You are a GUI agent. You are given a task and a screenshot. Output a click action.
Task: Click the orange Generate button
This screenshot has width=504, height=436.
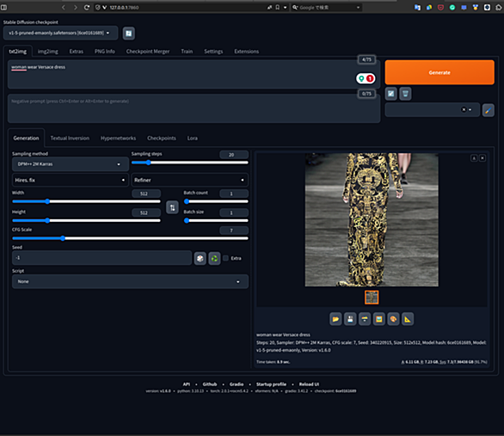(439, 72)
